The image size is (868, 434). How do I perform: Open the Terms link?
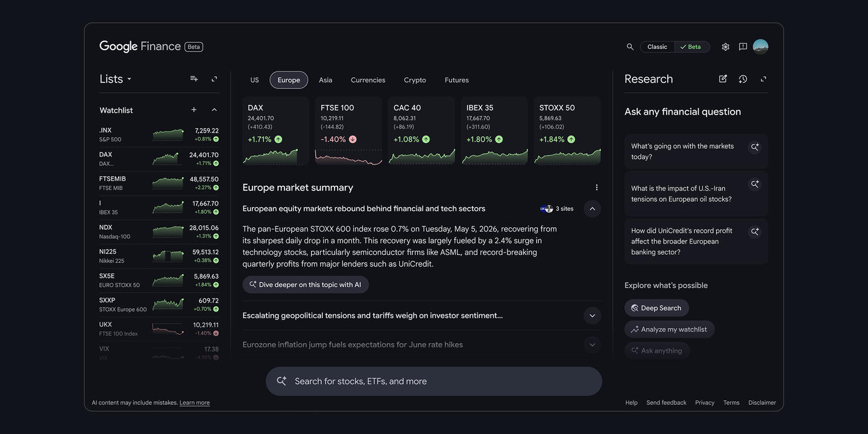pos(731,403)
